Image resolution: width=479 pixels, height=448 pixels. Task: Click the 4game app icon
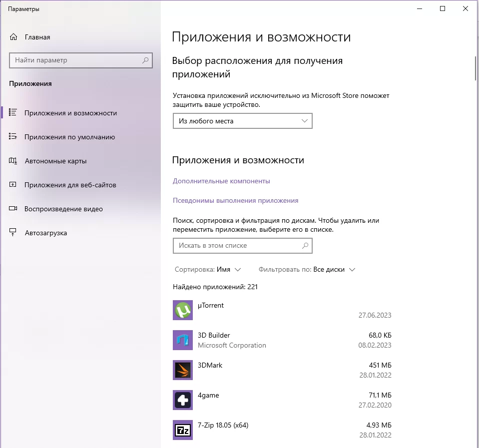click(182, 400)
